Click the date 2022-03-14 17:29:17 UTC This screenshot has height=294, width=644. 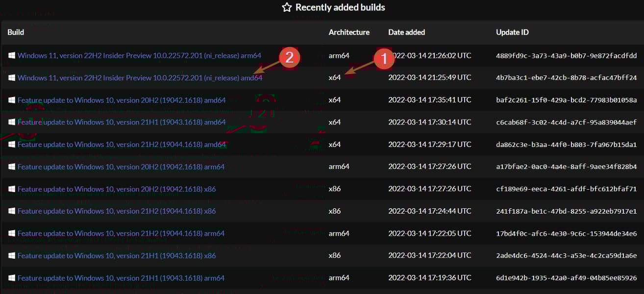430,145
